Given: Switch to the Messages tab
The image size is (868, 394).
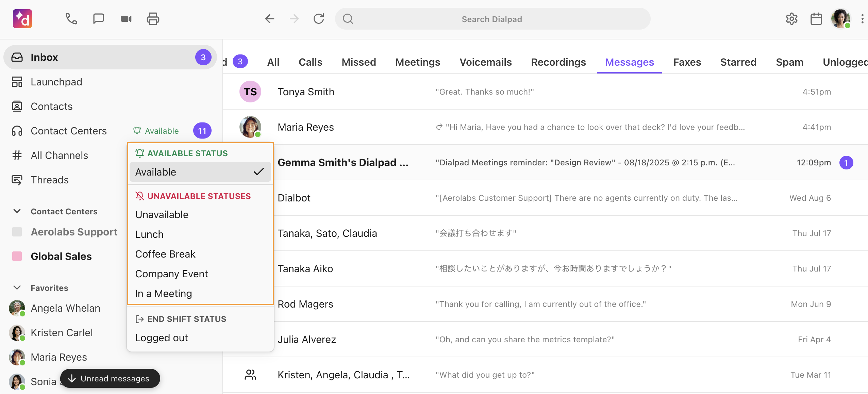Looking at the screenshot, I should 630,62.
